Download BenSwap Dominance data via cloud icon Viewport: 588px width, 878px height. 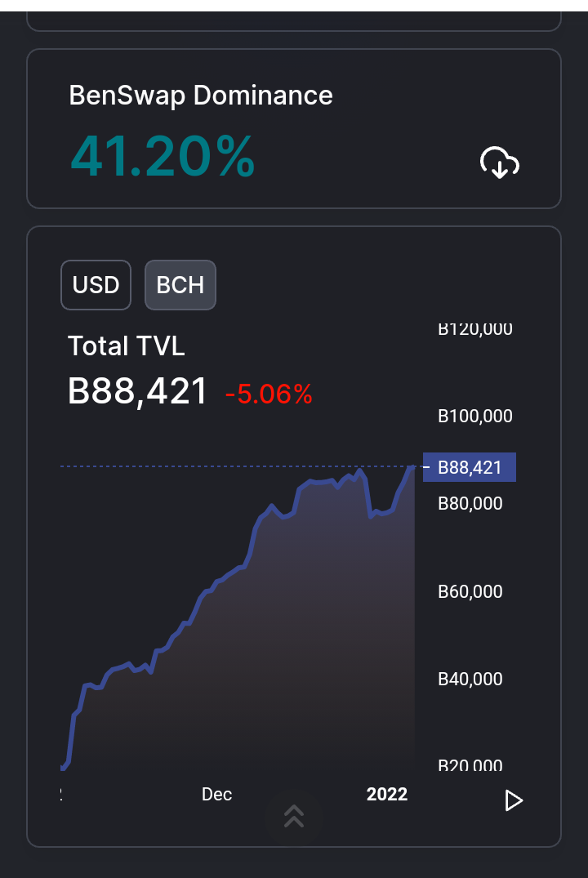500,163
